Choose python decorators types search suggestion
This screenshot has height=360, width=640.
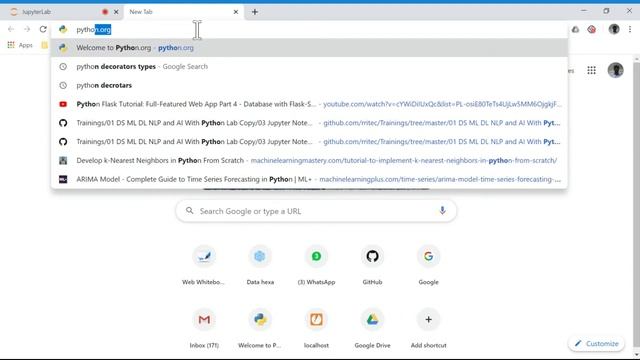[x=309, y=67]
